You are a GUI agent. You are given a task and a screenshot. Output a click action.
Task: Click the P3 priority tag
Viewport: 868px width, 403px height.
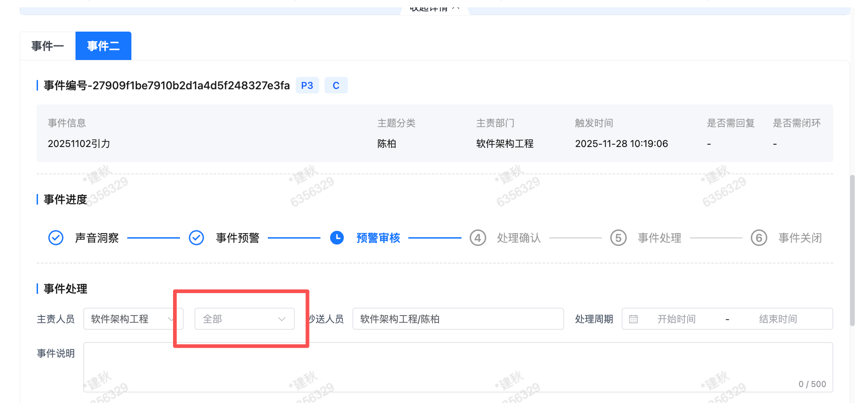click(x=307, y=86)
